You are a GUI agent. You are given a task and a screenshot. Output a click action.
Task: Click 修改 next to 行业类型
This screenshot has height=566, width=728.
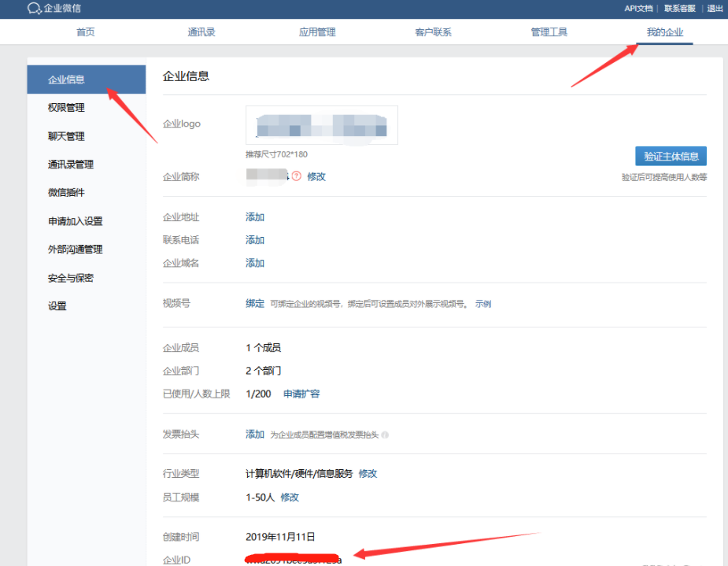pos(368,474)
